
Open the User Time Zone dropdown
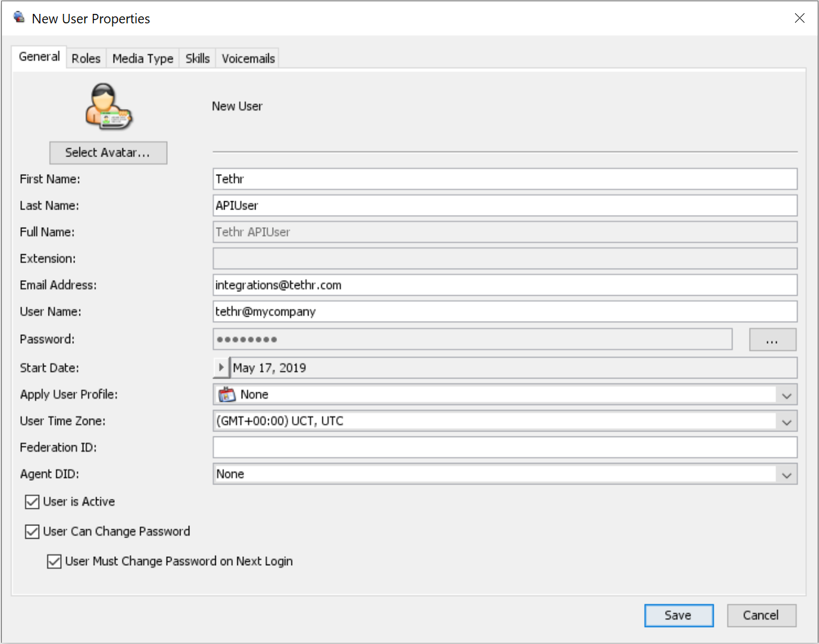coord(786,422)
